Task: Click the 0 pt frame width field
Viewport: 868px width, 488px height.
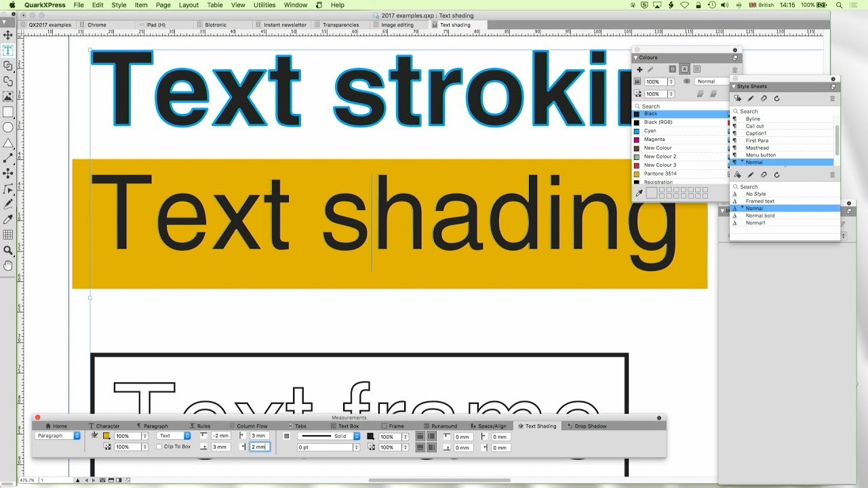Action: [329, 447]
